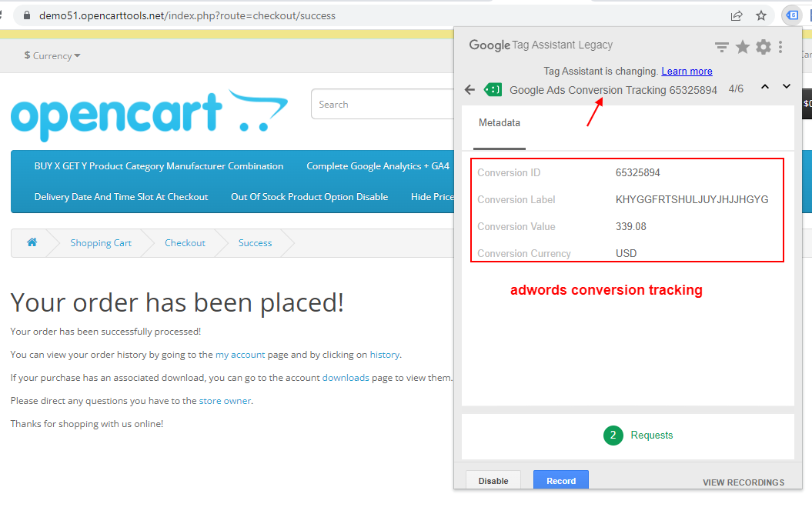This screenshot has width=812, height=514.
Task: Open Delivery Date And Time Slot menu
Action: click(x=121, y=197)
